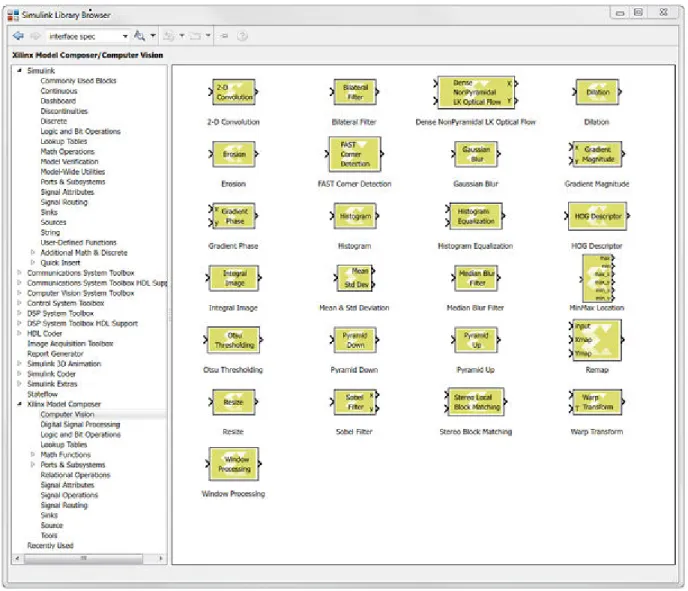This screenshot has width=688, height=591.
Task: Open the Tools library
Action: pyautogui.click(x=49, y=535)
